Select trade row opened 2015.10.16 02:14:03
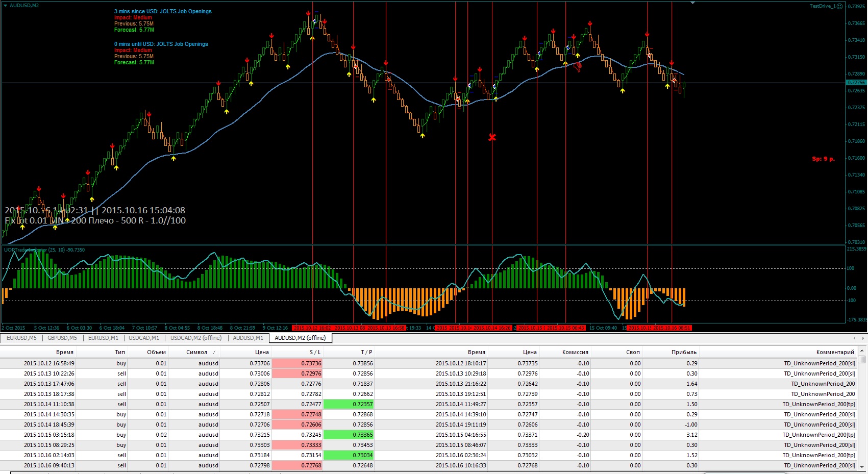This screenshot has height=474, width=868. point(429,455)
